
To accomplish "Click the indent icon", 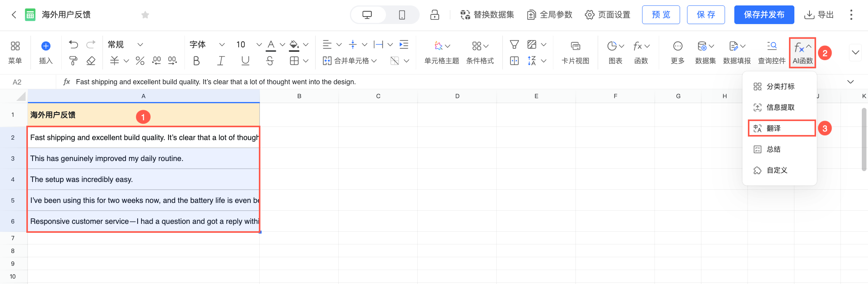I will 404,45.
